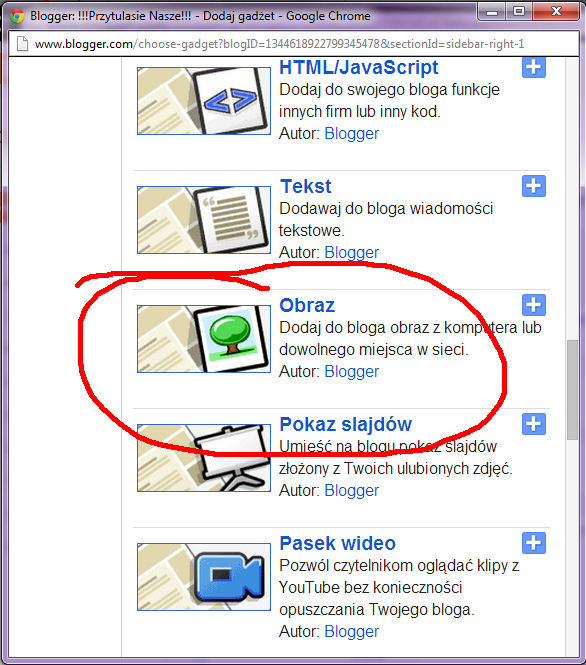Close the Dodaj gadżet window
This screenshot has height=665, width=586.
tap(556, 11)
